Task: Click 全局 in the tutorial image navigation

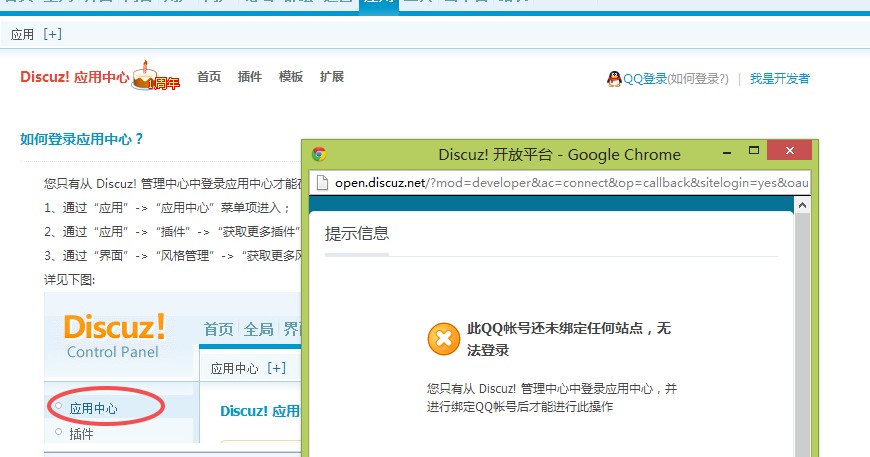Action: tap(259, 329)
